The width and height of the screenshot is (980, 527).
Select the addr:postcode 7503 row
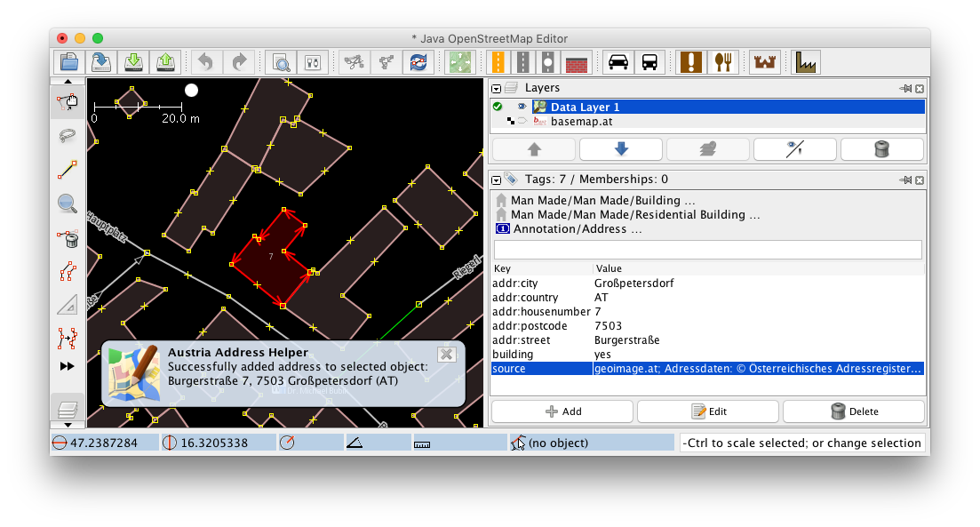point(707,325)
